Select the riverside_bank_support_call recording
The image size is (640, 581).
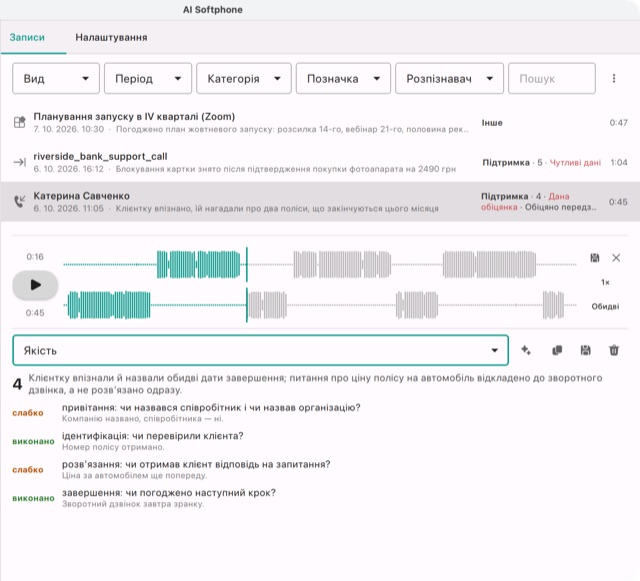point(320,162)
